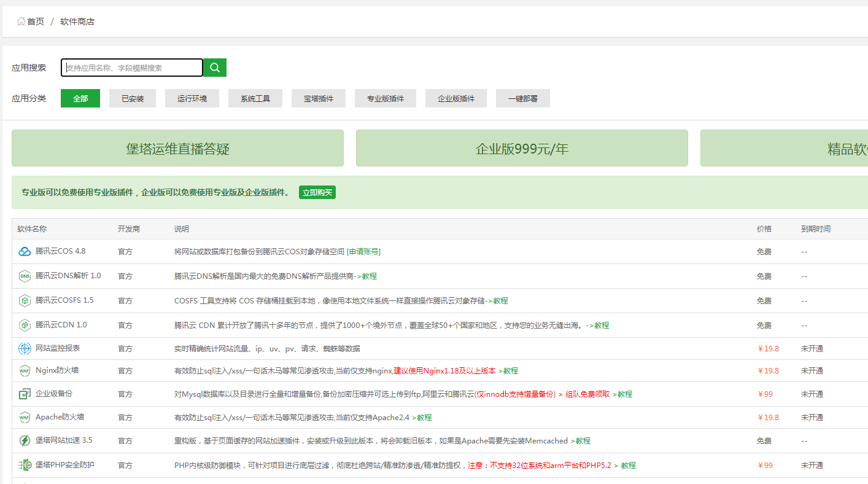The image size is (868, 484).
Task: Click the 腾讯云DNS解析 icon
Action: [x=25, y=276]
